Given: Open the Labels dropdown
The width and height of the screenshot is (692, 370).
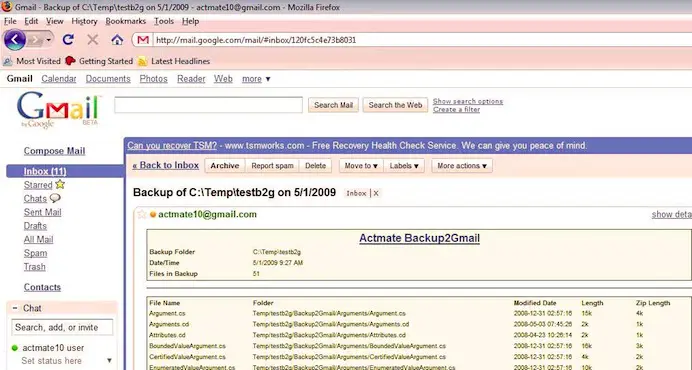Looking at the screenshot, I should pyautogui.click(x=404, y=166).
